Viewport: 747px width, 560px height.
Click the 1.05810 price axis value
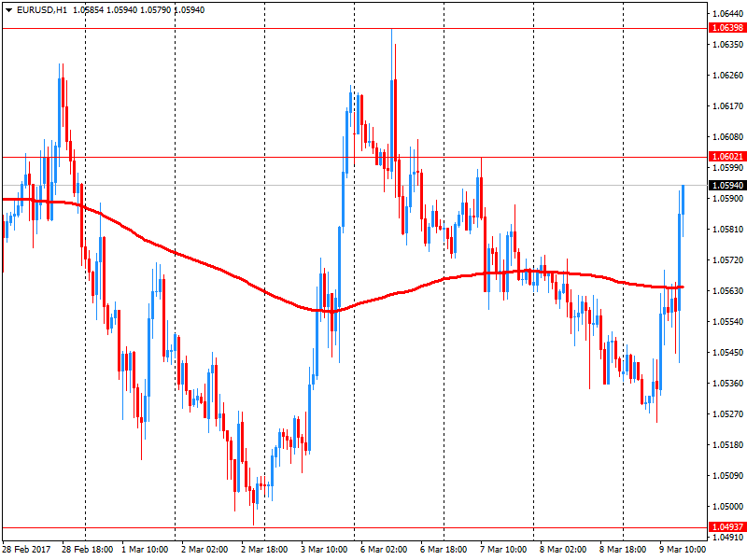[728, 230]
